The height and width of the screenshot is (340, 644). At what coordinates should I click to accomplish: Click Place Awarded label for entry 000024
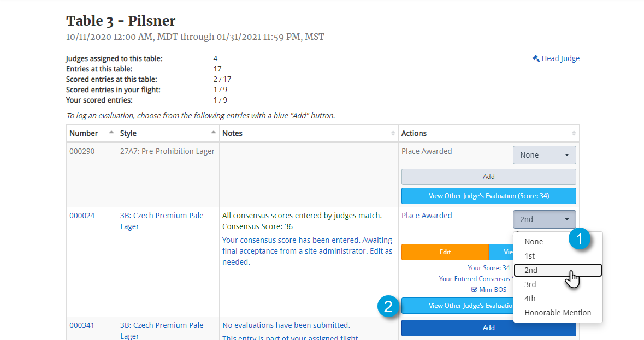click(426, 216)
